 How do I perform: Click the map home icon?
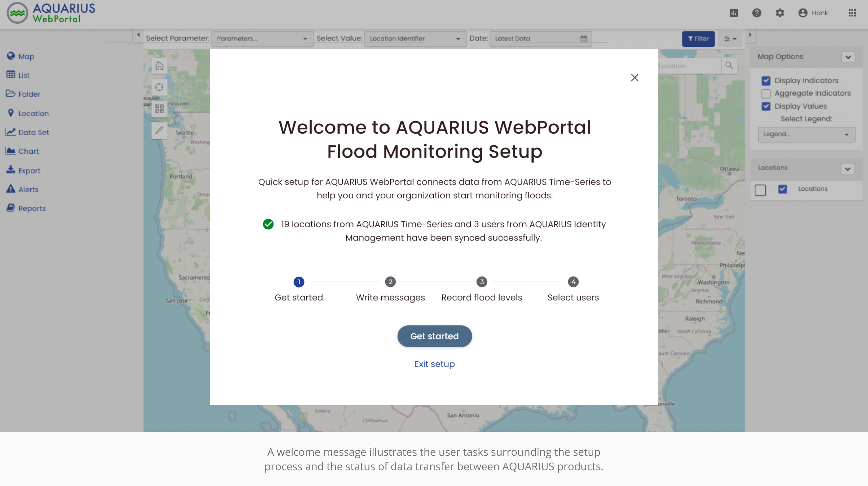[159, 66]
